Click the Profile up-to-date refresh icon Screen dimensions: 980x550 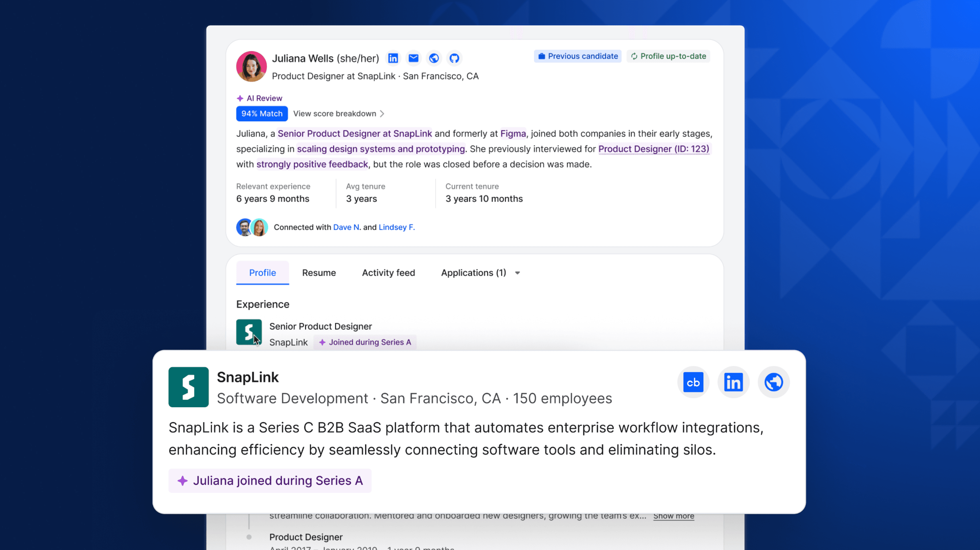(x=634, y=56)
